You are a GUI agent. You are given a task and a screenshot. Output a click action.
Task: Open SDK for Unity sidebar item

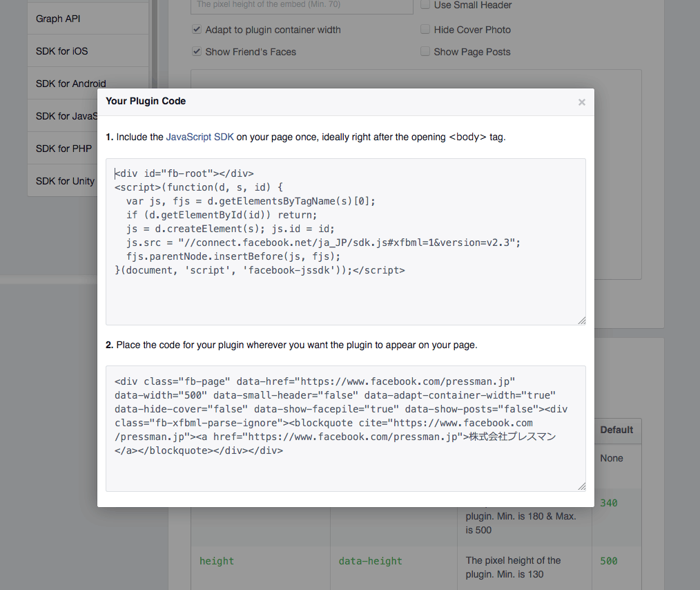(x=63, y=181)
